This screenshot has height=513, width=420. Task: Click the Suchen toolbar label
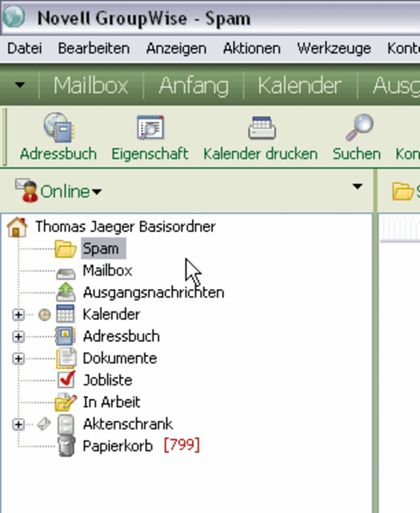pos(357,154)
